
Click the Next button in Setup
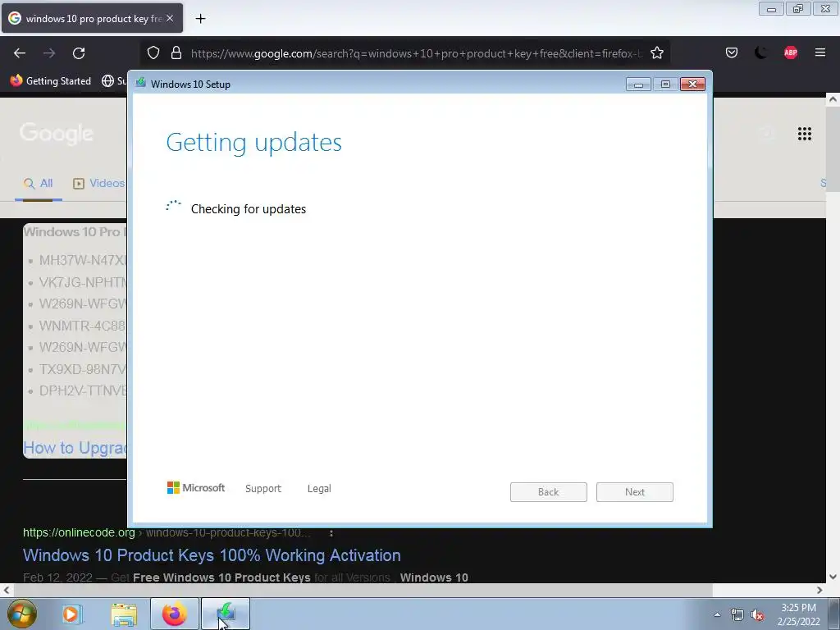click(635, 492)
